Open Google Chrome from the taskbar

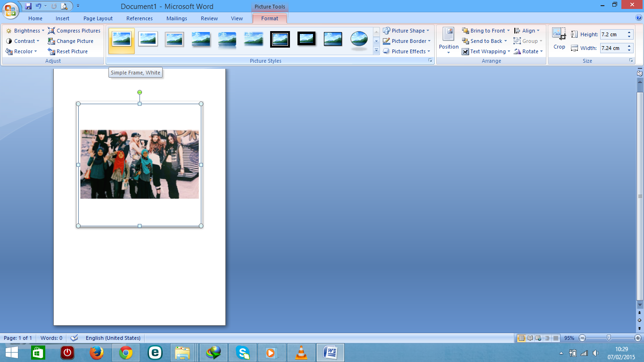click(x=126, y=353)
